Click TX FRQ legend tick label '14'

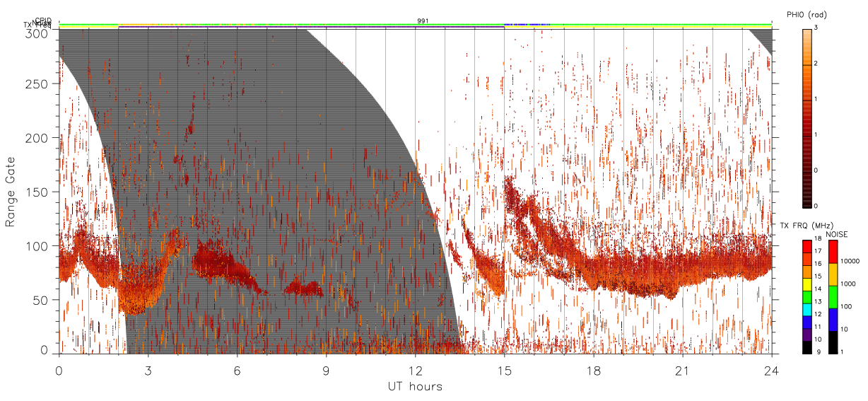coord(817,289)
